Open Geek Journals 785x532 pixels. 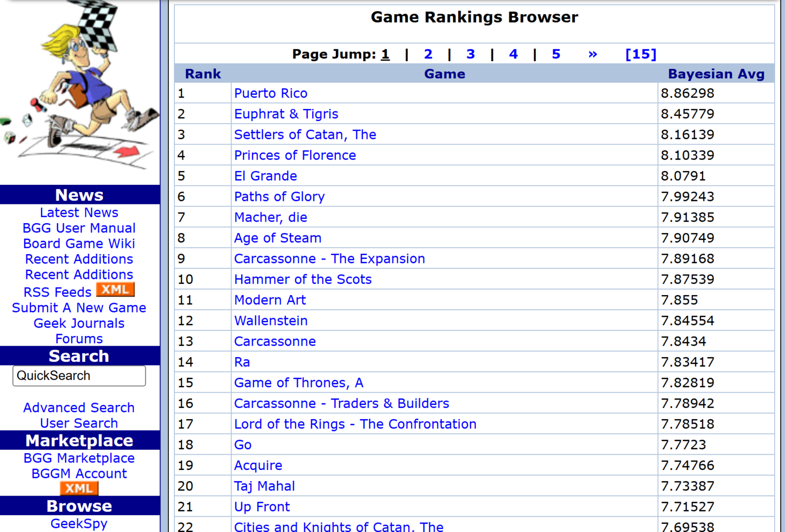79,323
